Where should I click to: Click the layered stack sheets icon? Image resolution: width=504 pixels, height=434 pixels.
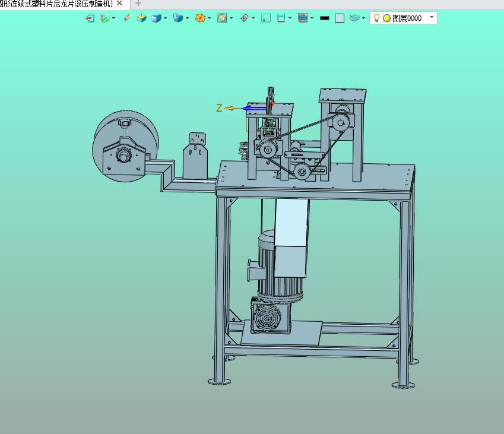[x=354, y=18]
